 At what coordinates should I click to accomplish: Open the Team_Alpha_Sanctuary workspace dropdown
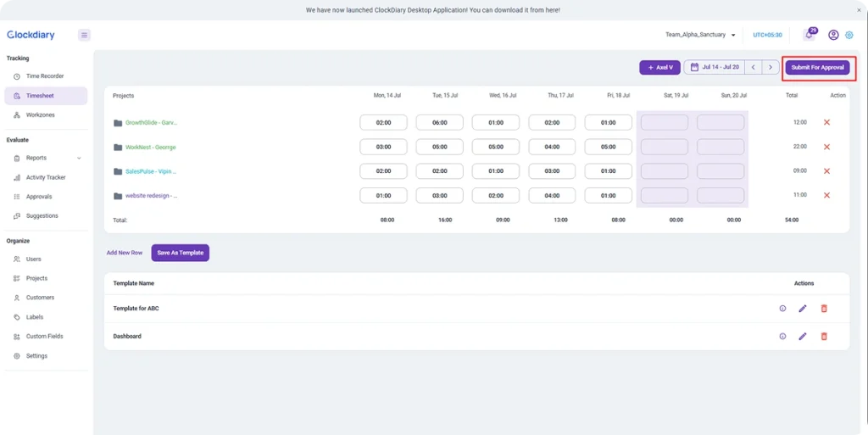click(x=700, y=35)
